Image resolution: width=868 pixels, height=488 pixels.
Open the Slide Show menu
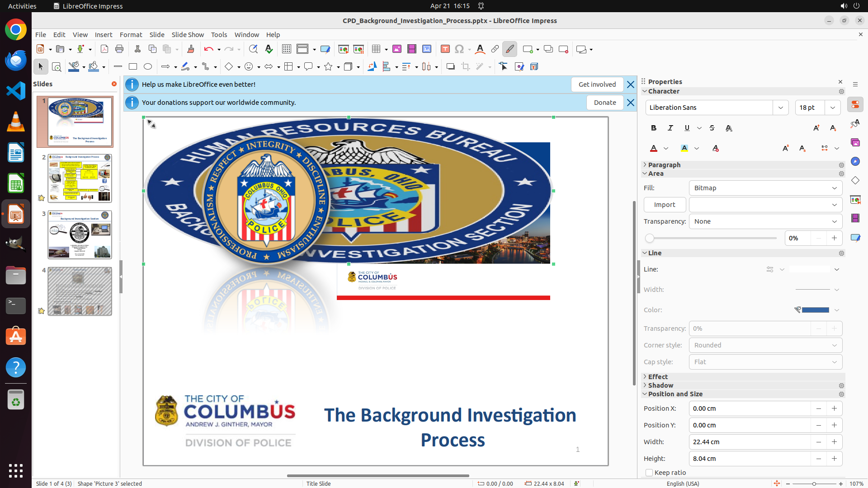pos(188,35)
